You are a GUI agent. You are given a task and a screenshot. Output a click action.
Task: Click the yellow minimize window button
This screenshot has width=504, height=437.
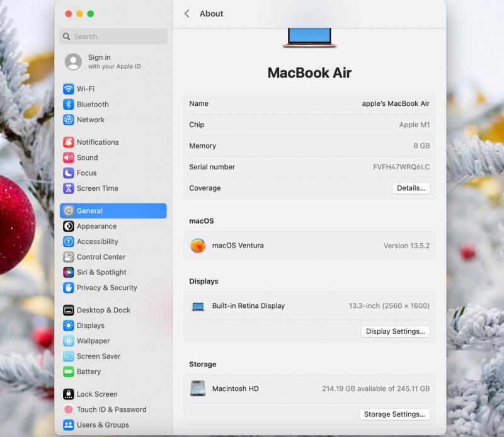coord(80,14)
